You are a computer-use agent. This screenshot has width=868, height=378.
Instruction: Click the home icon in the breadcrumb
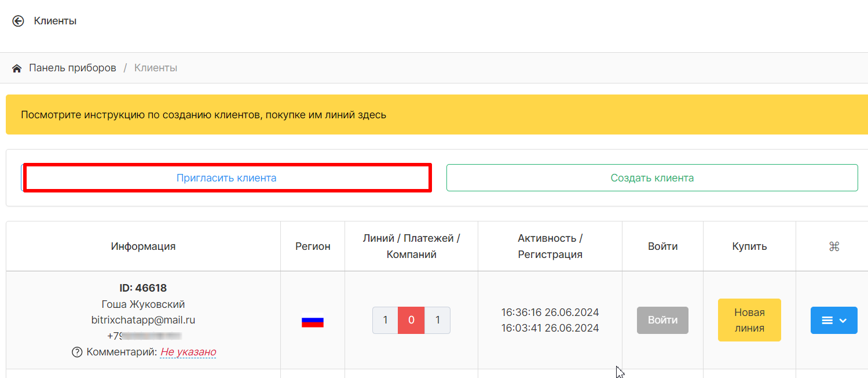pyautogui.click(x=17, y=68)
